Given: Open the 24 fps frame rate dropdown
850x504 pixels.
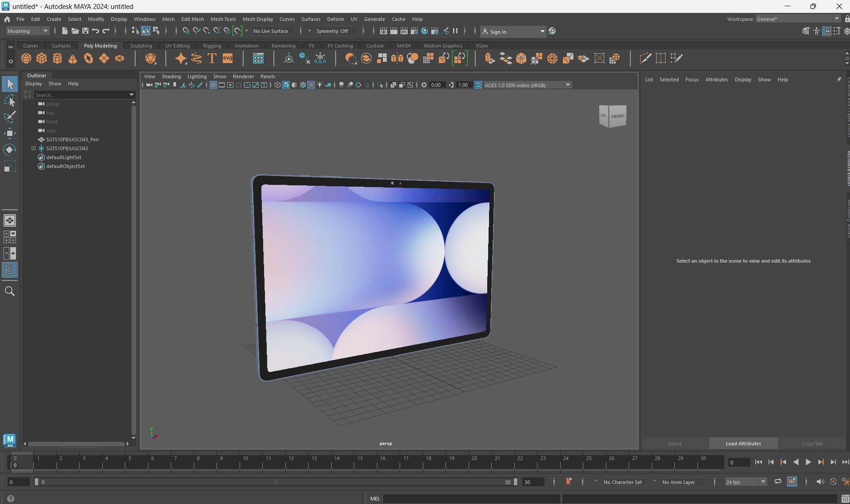Looking at the screenshot, I should tap(746, 482).
